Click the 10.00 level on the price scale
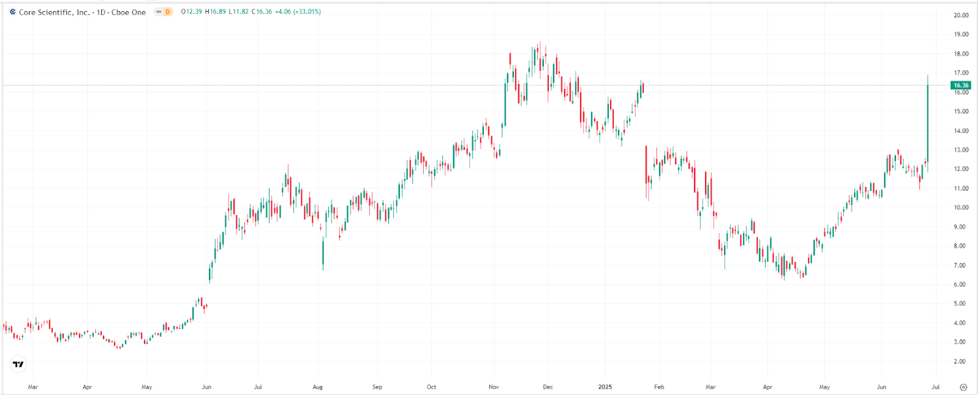The width and height of the screenshot is (980, 399). click(963, 207)
